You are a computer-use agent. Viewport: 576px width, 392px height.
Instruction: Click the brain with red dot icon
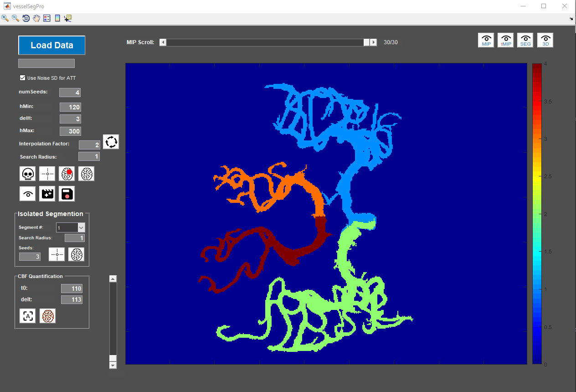click(67, 174)
